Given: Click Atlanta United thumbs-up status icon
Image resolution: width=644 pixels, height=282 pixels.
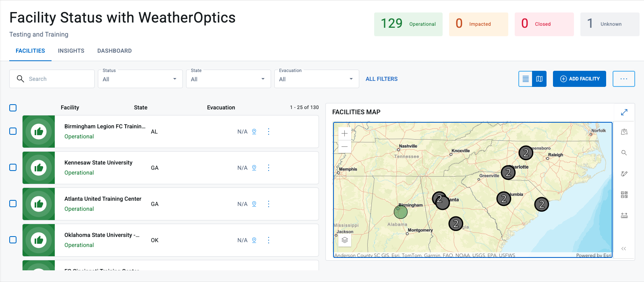Looking at the screenshot, I should [39, 204].
